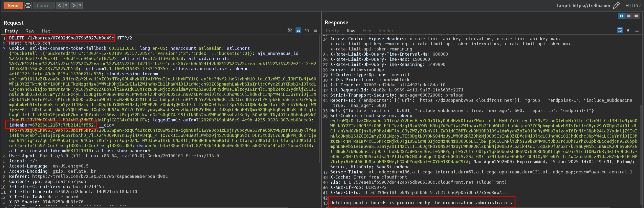
Task: Click the X-Trello-Client-Version header
Action: pyautogui.click(x=57, y=186)
